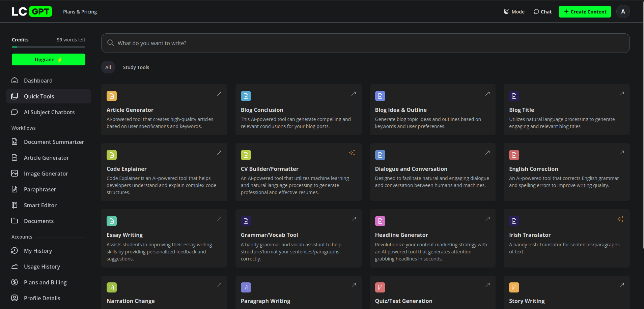This screenshot has width=644, height=309.
Task: Click the Plans and Billing dollar icon
Action: [x=15, y=282]
